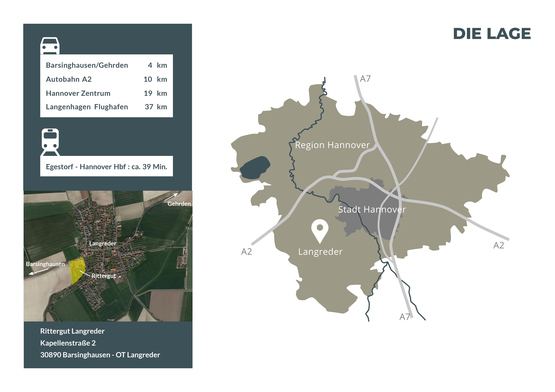Click the '37 km' distance value

[x=156, y=107]
